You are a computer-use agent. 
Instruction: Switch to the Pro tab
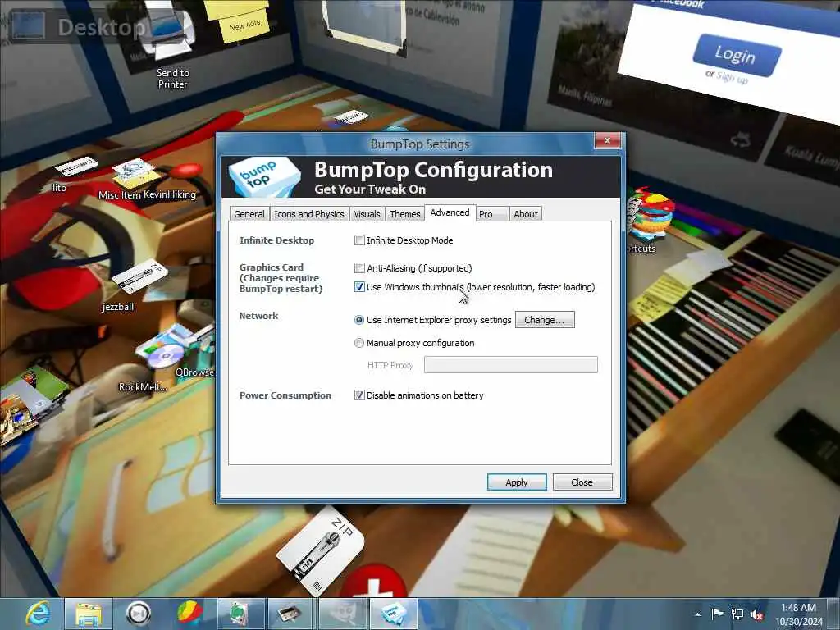pyautogui.click(x=492, y=214)
